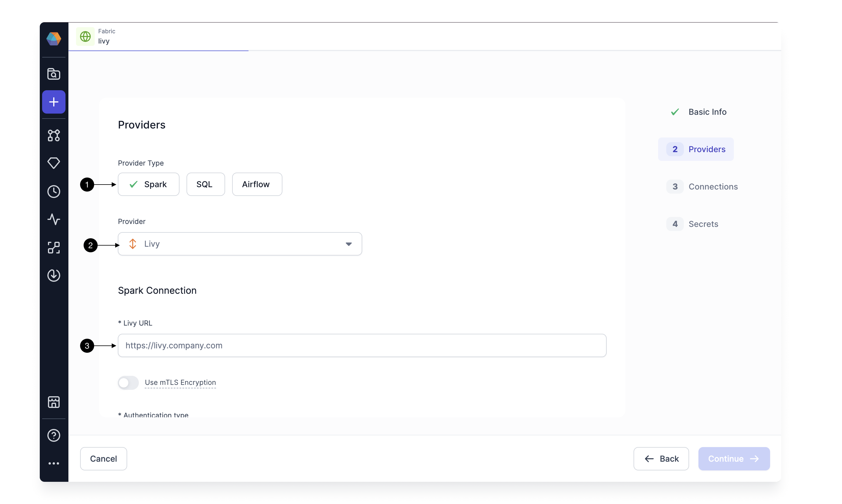Click the camera/snapshot icon in sidebar
Screen dimensions: 842x504
coord(54,73)
